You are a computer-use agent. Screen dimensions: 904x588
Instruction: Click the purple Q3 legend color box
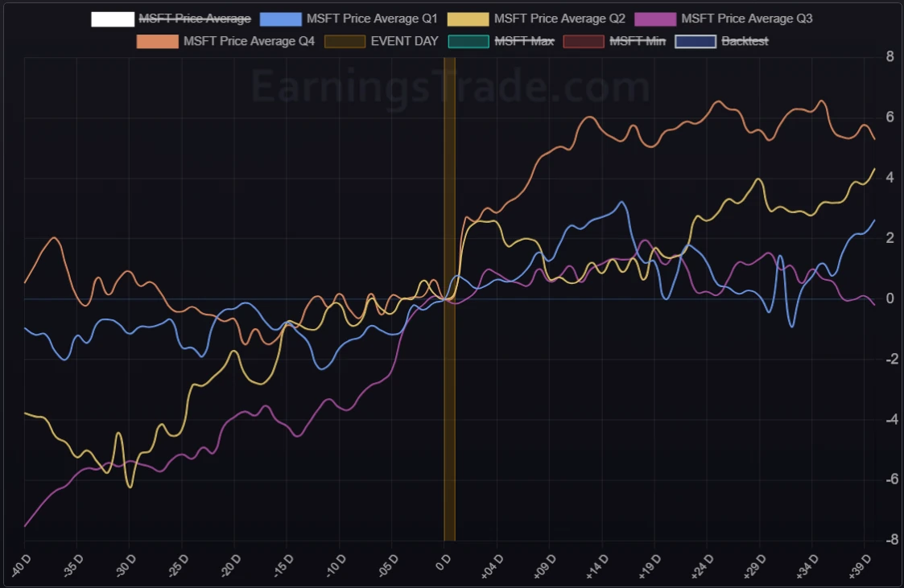pos(654,19)
